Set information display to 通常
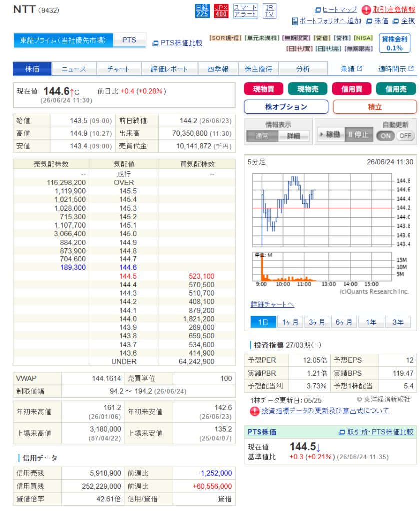 pos(262,136)
